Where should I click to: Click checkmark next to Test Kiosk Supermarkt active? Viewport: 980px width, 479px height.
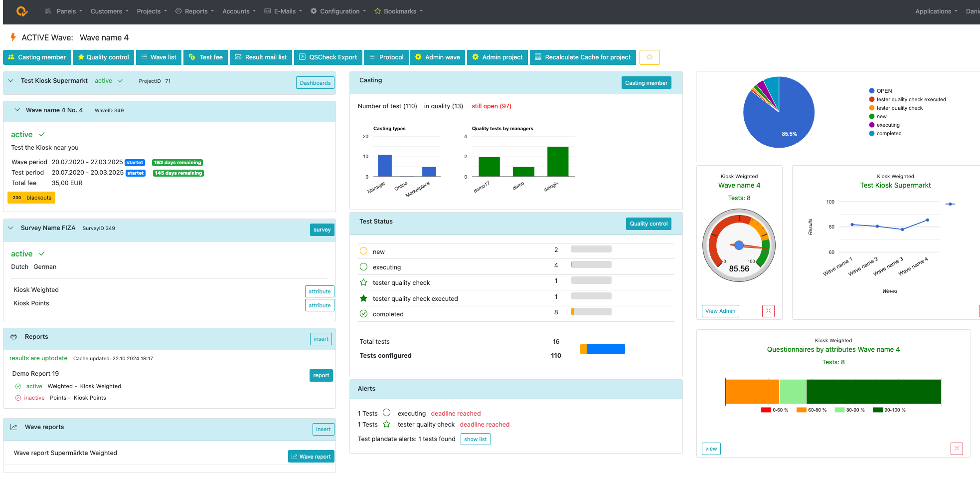tap(120, 81)
